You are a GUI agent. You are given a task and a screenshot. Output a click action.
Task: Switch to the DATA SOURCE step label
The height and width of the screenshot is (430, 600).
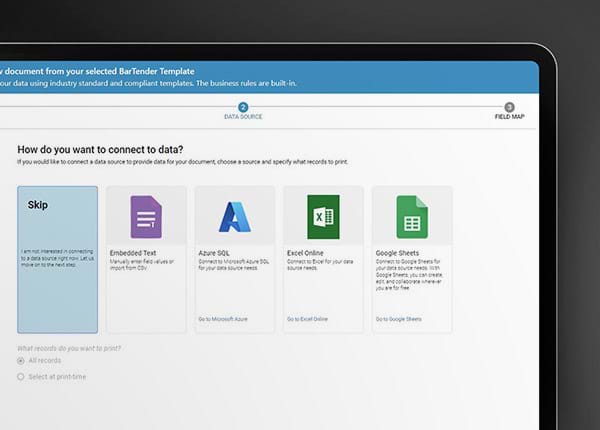[242, 117]
